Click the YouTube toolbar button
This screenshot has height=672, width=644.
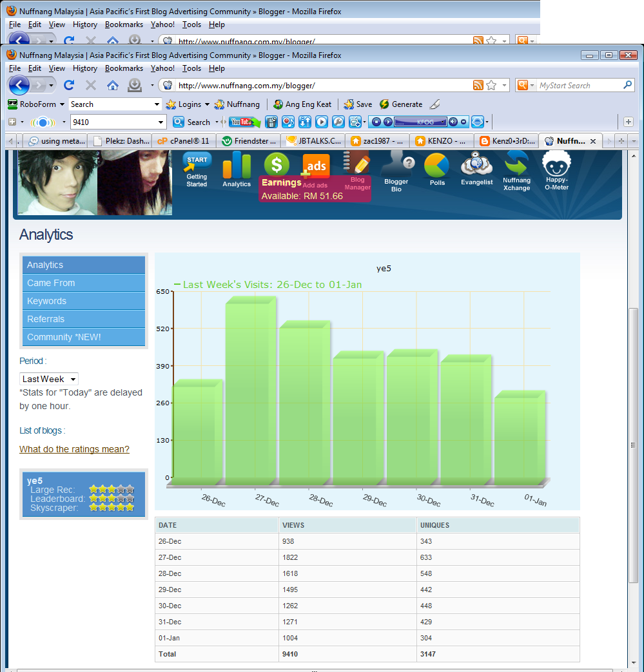pos(244,122)
